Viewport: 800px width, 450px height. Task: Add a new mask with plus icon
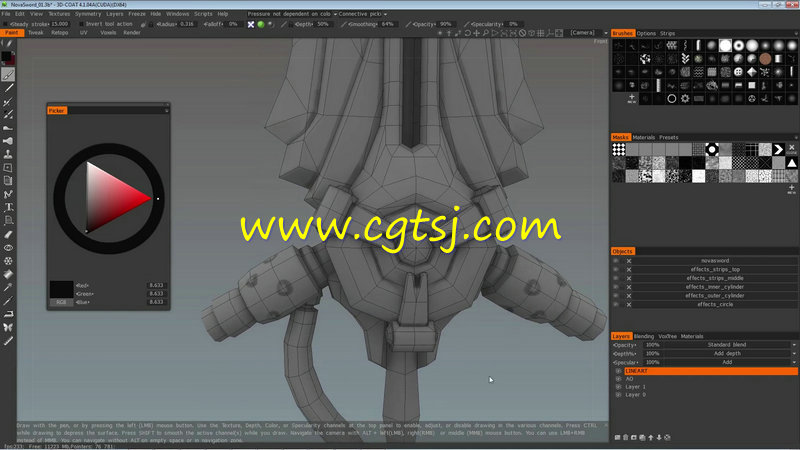point(791,189)
